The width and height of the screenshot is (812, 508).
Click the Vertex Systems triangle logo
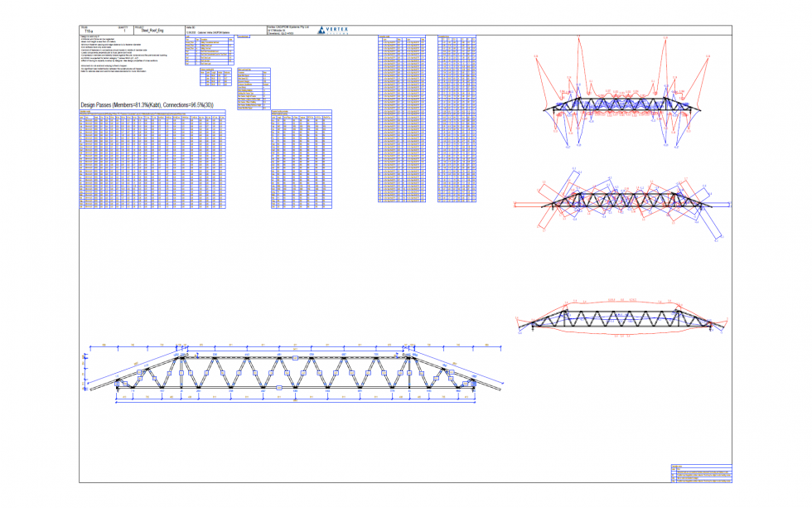(321, 29)
